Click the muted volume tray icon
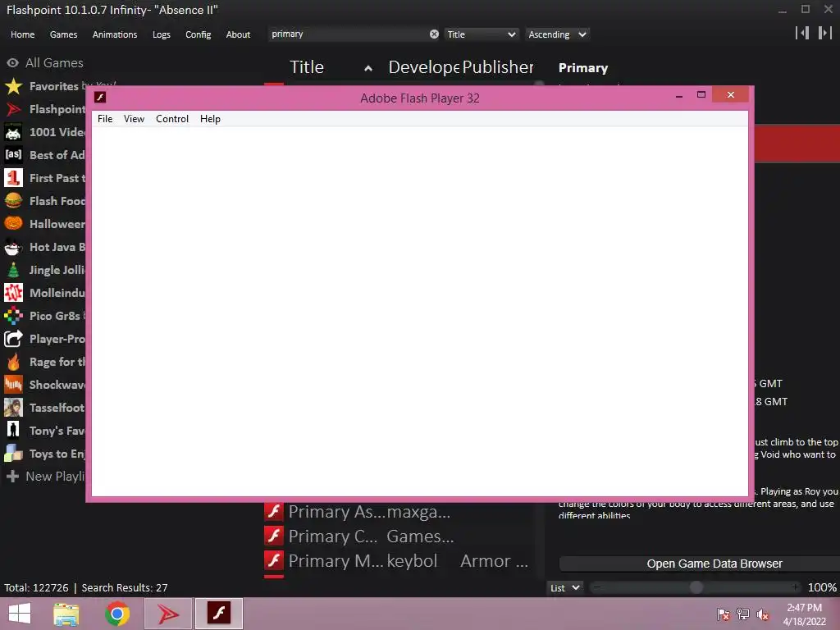840x630 pixels. coord(763,614)
